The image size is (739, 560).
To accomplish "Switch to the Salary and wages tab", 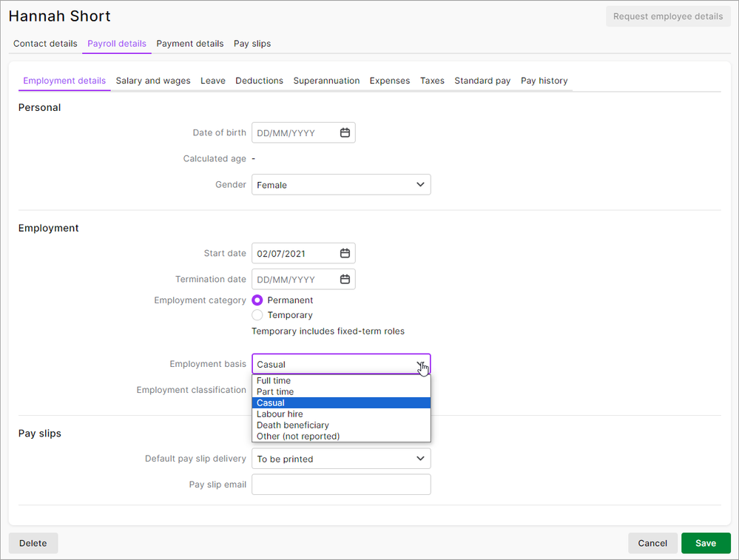I will pos(153,81).
